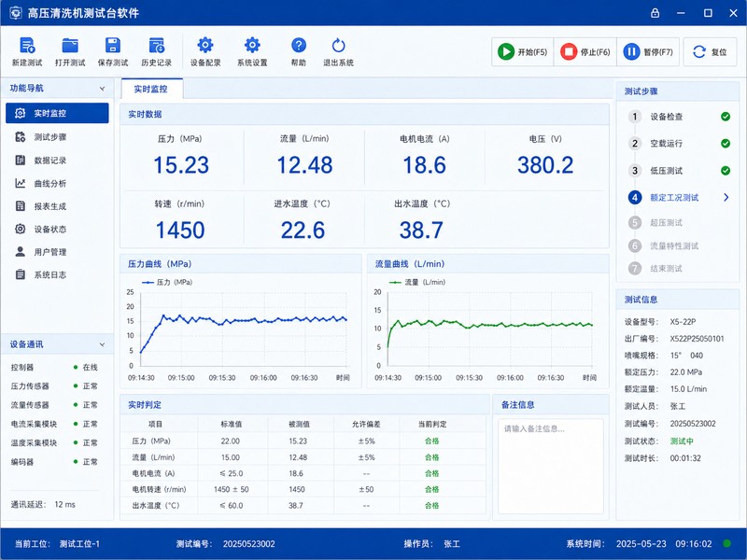Click the inlet temperature value 22.6
This screenshot has height=560, width=747.
(x=303, y=230)
